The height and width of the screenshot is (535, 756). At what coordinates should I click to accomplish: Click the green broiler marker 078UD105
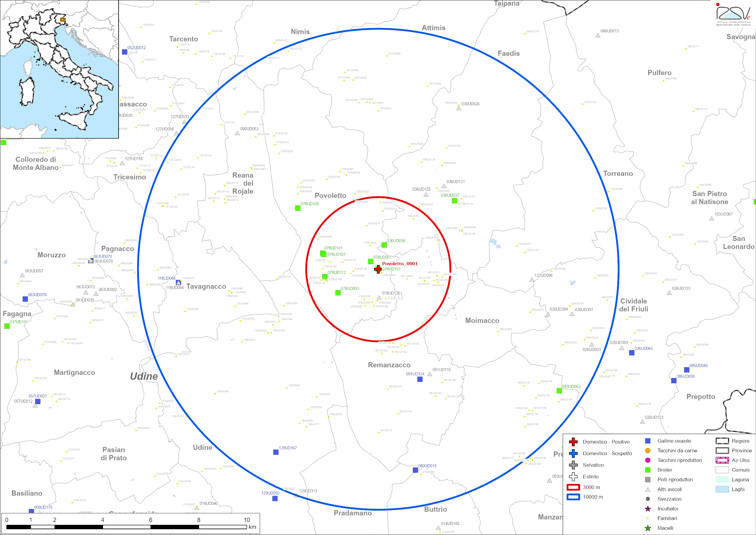point(298,208)
